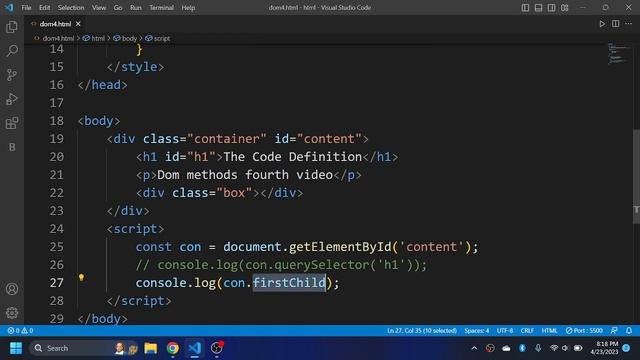
Task: Open the Explorer view in activity bar
Action: coord(12,27)
